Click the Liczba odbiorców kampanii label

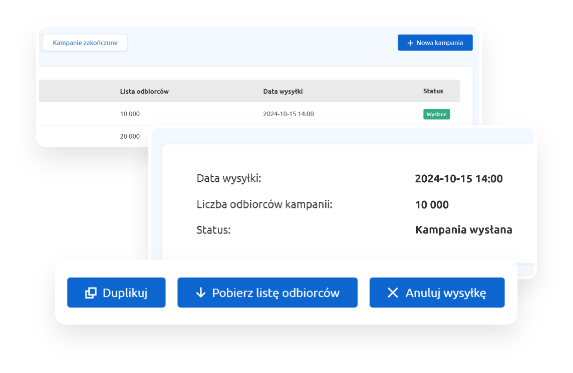tap(265, 204)
